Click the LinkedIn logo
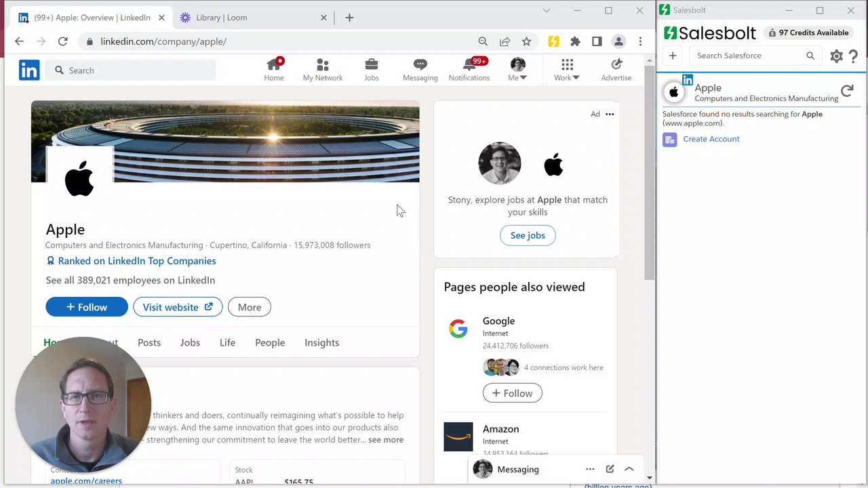The image size is (868, 488). [x=29, y=70]
